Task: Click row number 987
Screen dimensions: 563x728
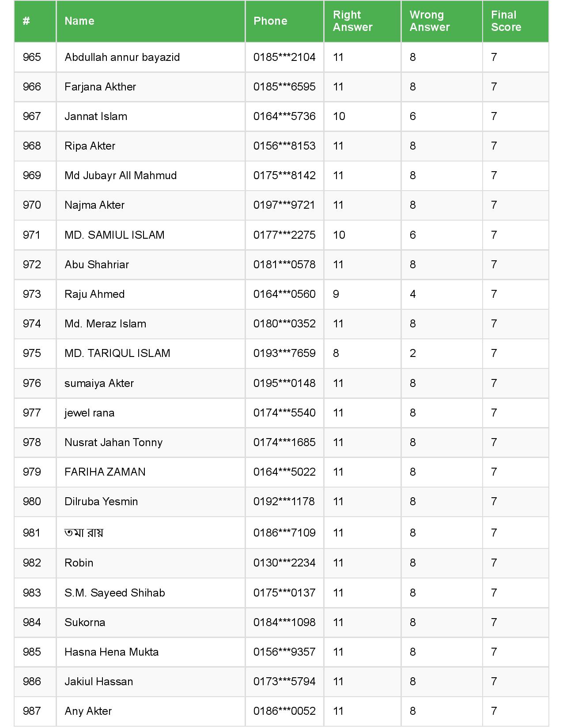Action: [x=32, y=711]
